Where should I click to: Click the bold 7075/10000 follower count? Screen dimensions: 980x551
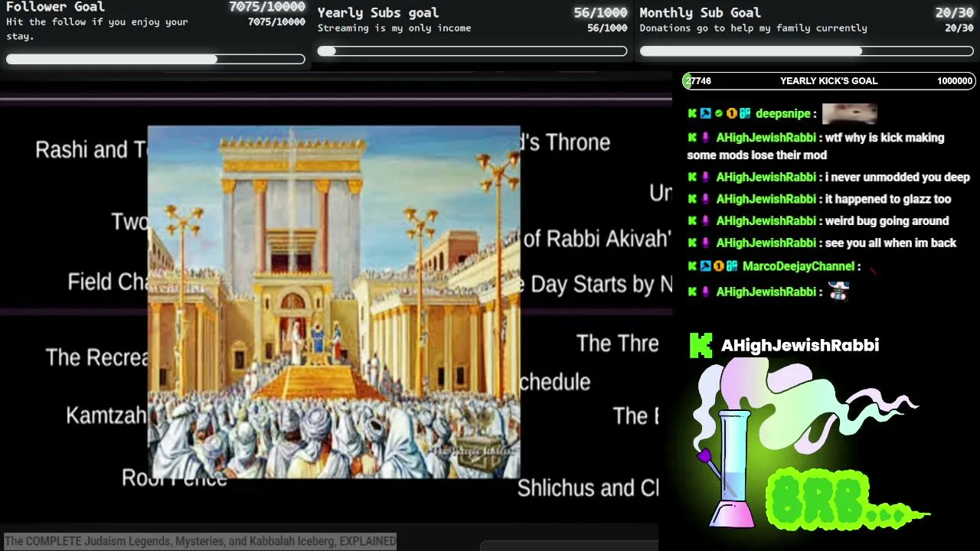(x=267, y=7)
